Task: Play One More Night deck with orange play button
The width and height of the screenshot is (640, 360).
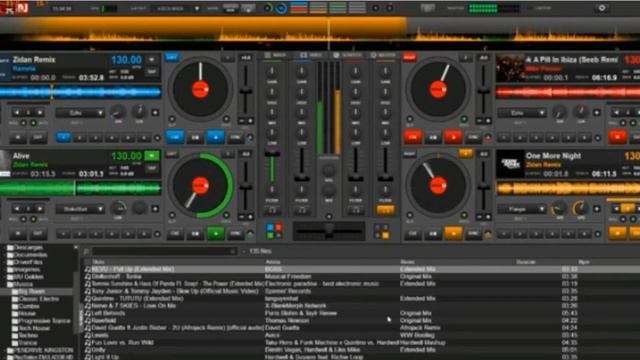Action: [x=453, y=233]
